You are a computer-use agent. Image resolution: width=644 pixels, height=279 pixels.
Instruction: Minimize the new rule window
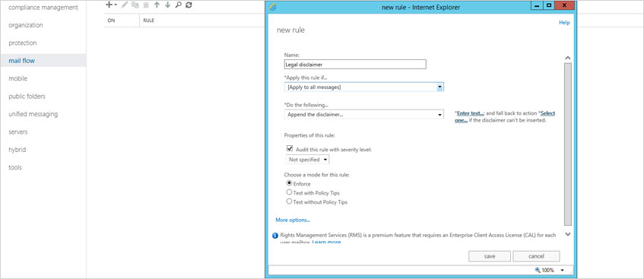click(x=537, y=6)
